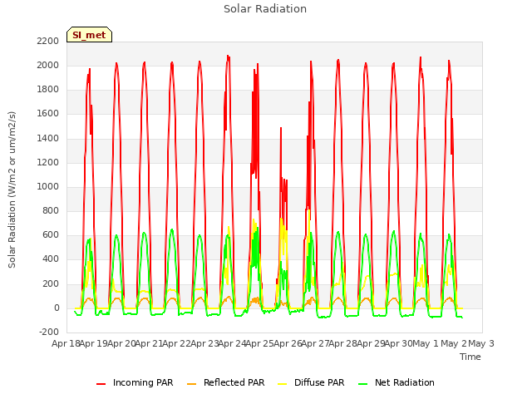The width and height of the screenshot is (532, 399).
Task: Click the 1400 y-axis tick label
Action: [x=48, y=139]
